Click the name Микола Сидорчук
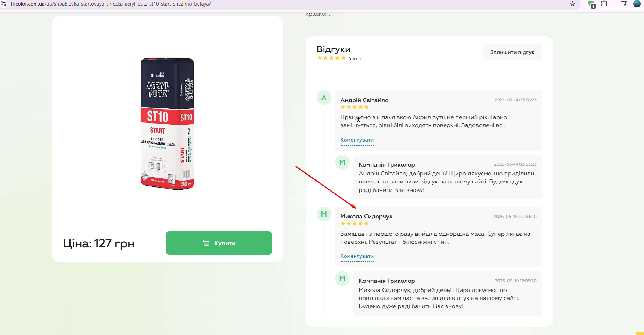Screen dimensions: 644x335 [366, 216]
